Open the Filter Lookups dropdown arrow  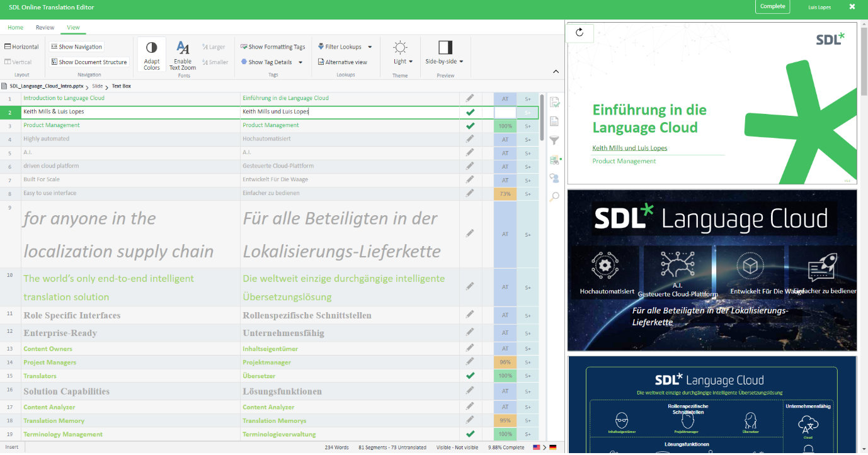[x=370, y=47]
